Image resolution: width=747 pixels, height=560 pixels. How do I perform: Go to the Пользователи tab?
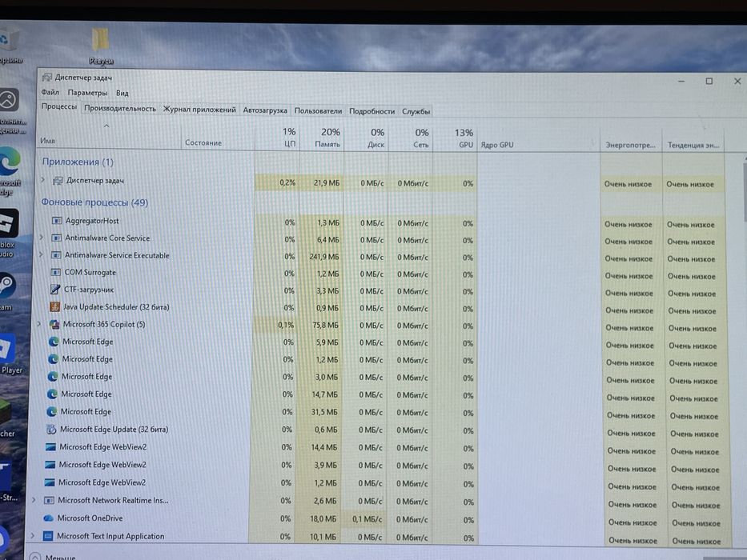click(x=318, y=111)
